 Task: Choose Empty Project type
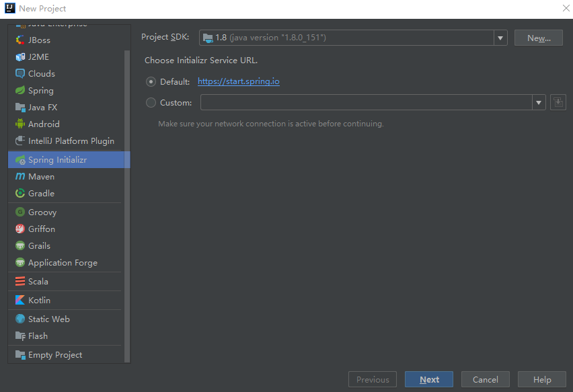tap(66, 354)
